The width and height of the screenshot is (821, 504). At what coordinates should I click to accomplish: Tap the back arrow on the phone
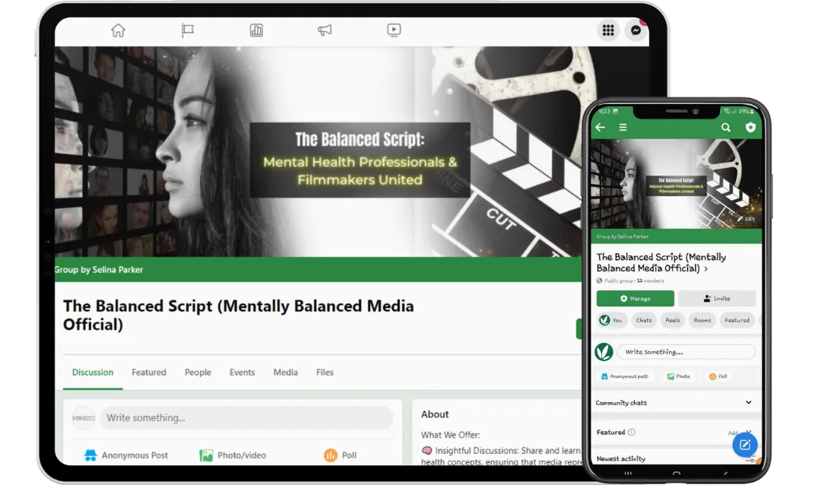pyautogui.click(x=601, y=128)
